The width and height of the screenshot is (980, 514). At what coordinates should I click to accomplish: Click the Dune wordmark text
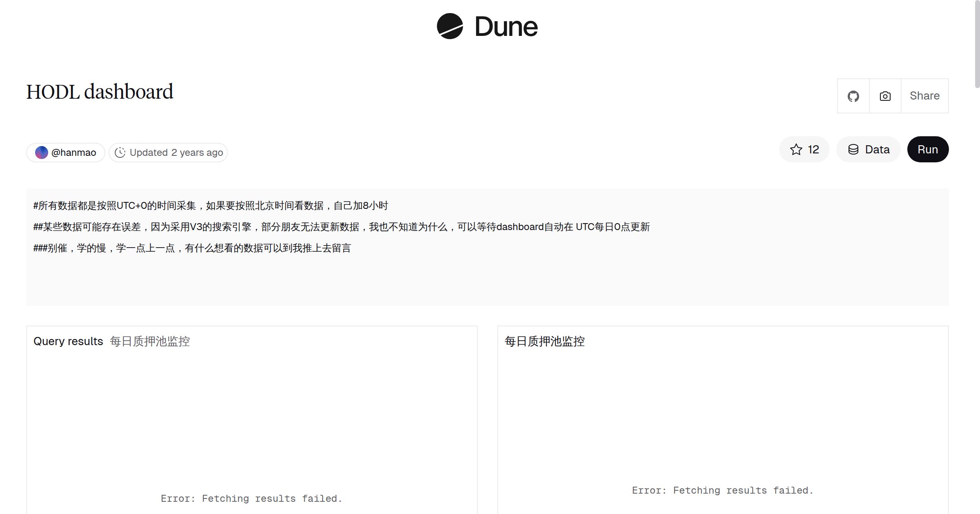pyautogui.click(x=506, y=27)
